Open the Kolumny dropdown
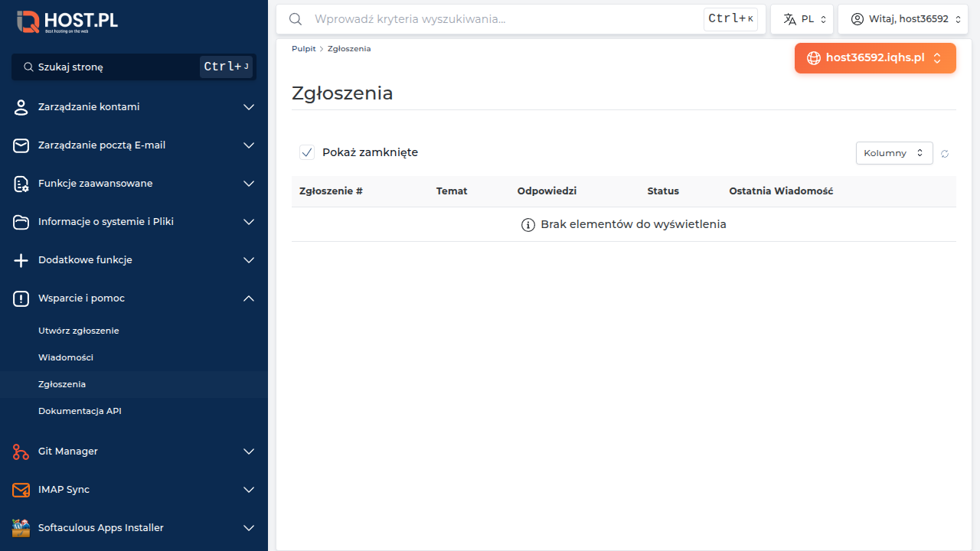Viewport: 980px width, 551px height. click(x=894, y=153)
